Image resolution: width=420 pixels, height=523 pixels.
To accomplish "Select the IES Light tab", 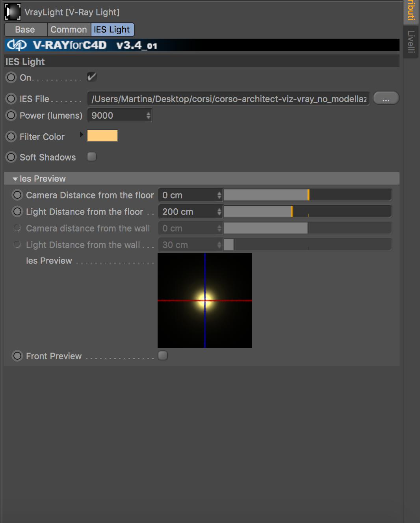I will click(112, 30).
